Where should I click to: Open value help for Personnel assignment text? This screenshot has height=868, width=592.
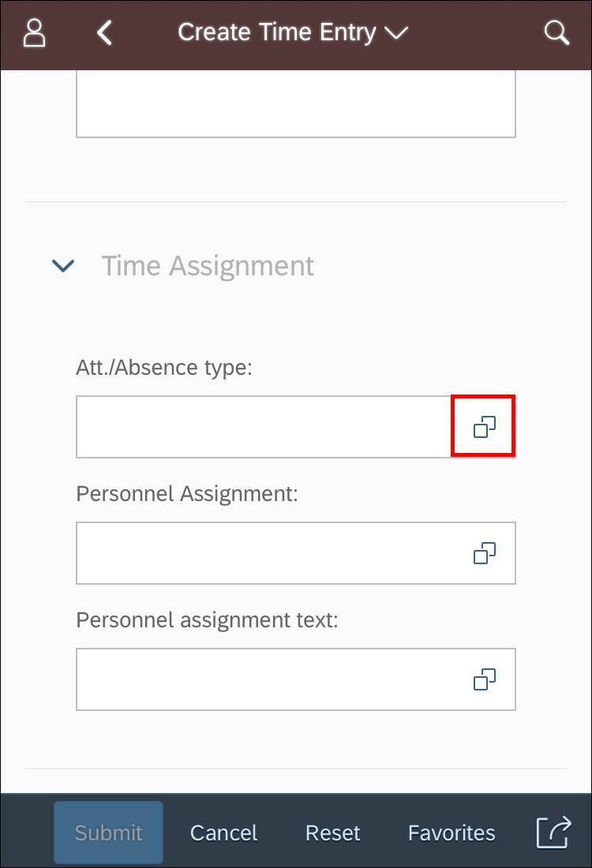pos(483,679)
